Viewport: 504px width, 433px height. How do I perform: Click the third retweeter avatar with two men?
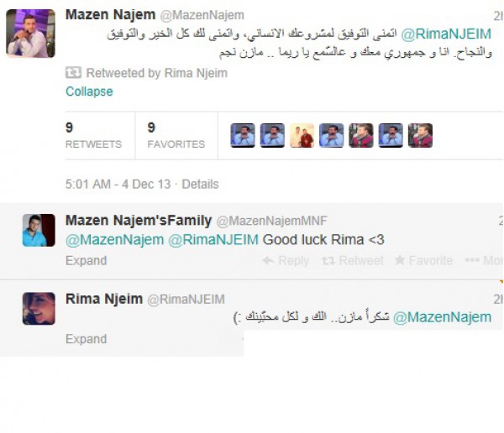(x=302, y=135)
